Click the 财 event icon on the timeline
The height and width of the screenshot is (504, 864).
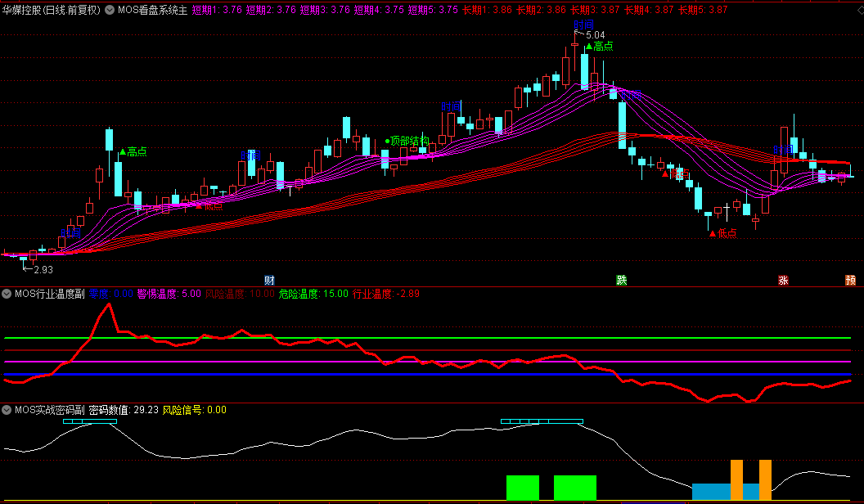click(x=269, y=281)
